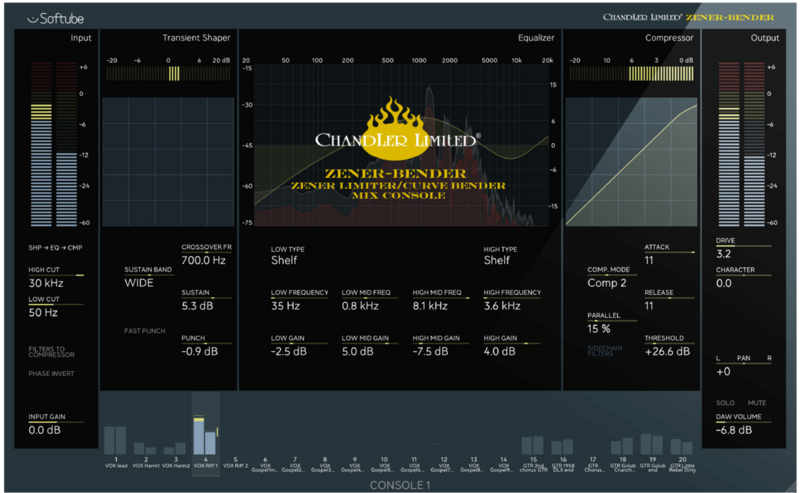
Task: Change Comp. Mode from Comp 2
Action: click(x=608, y=283)
